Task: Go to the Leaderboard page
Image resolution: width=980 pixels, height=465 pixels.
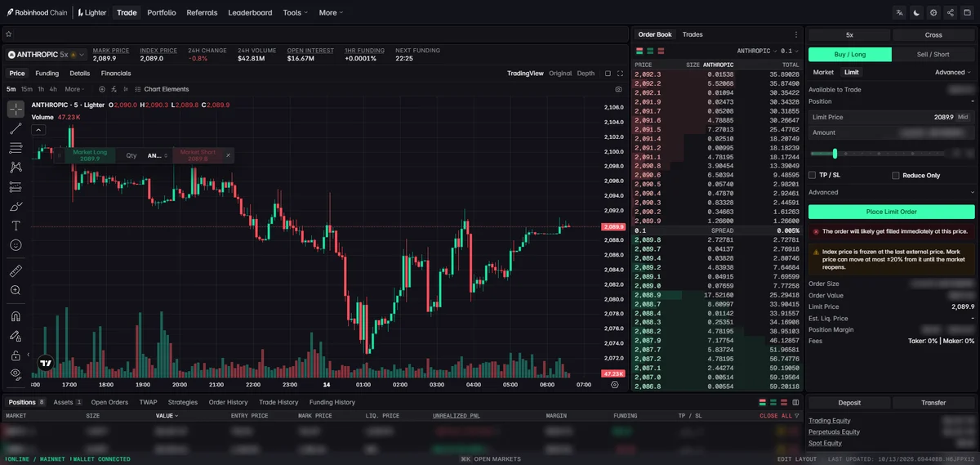Action: tap(250, 12)
